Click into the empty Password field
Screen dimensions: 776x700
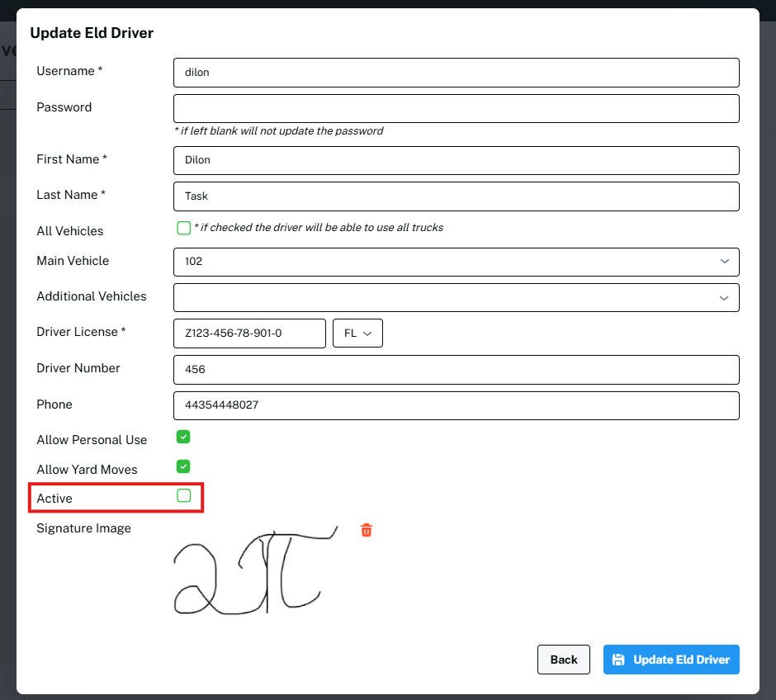point(456,108)
